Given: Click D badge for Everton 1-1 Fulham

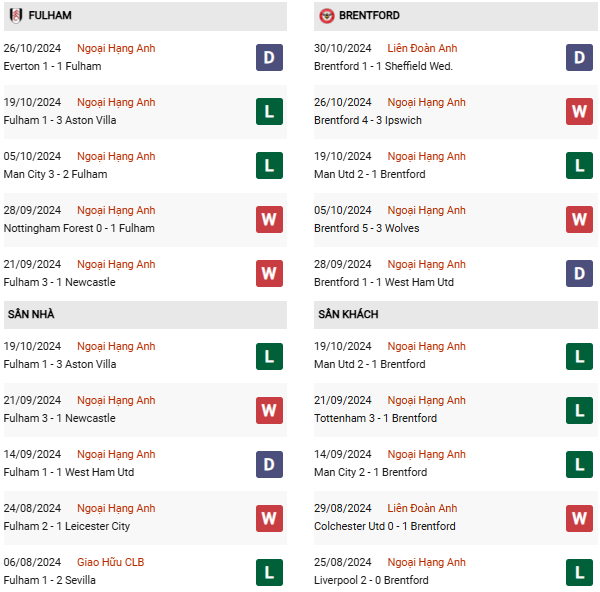Looking at the screenshot, I should pyautogui.click(x=269, y=57).
